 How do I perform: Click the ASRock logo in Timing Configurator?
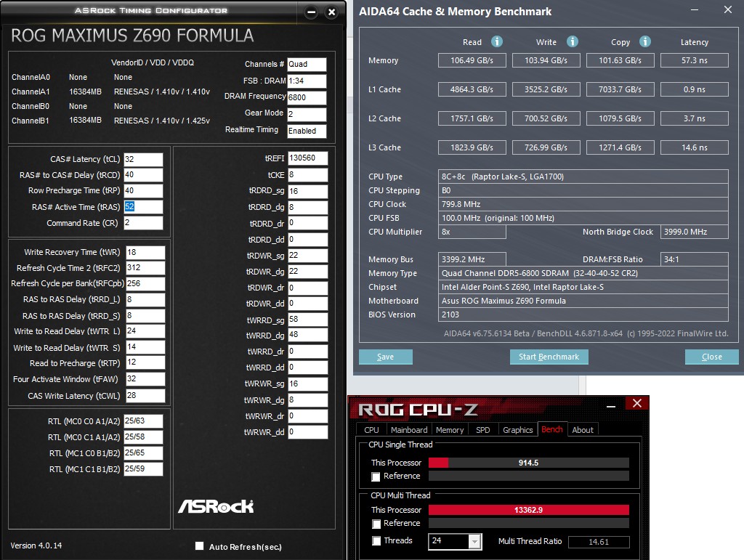click(x=216, y=506)
